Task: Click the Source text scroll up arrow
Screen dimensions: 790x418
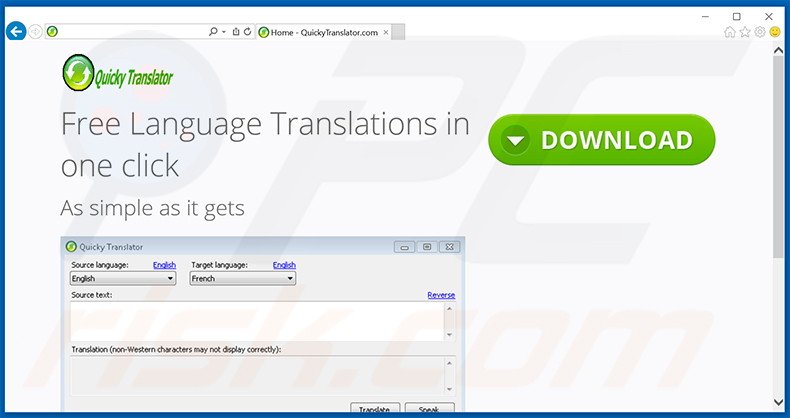Action: coord(449,308)
